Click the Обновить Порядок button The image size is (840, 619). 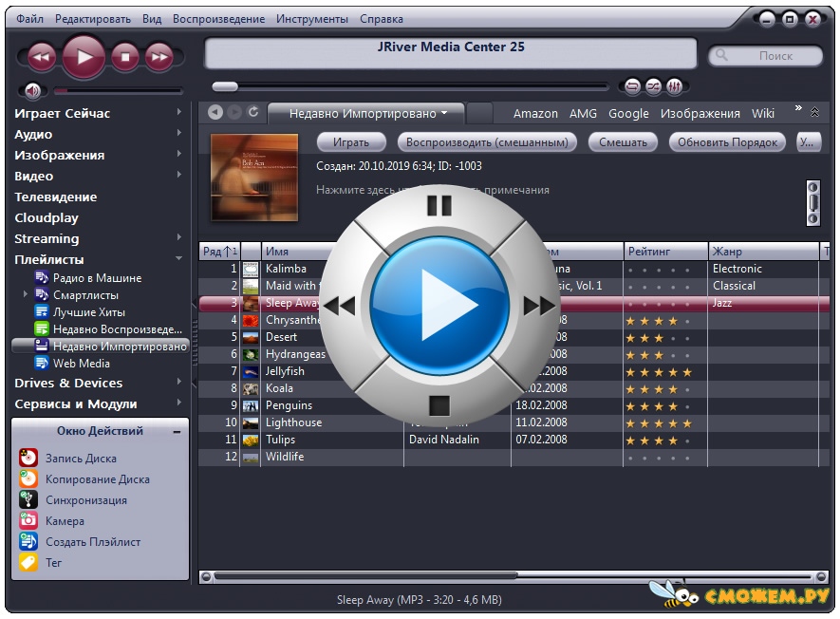pyautogui.click(x=727, y=142)
